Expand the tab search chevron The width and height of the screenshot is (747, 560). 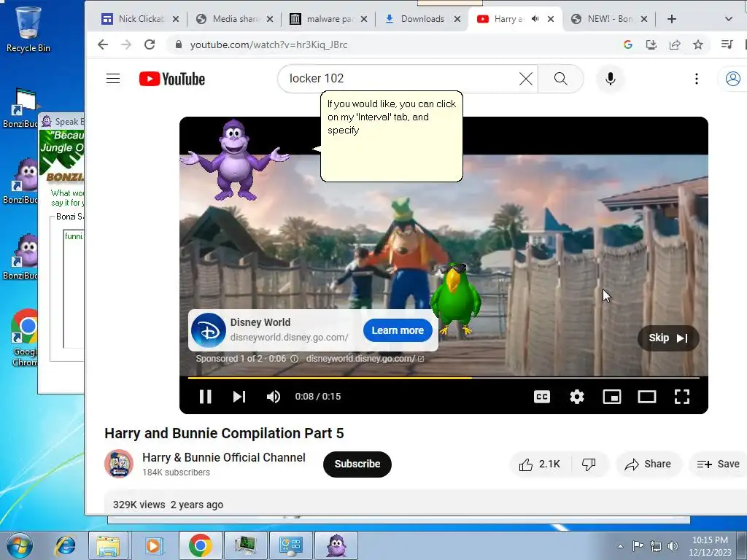click(729, 19)
